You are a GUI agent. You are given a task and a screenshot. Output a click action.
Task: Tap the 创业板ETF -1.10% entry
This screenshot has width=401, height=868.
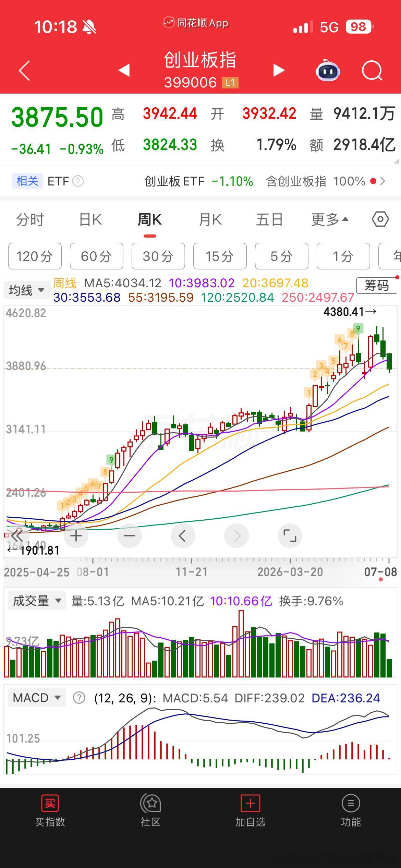click(198, 181)
